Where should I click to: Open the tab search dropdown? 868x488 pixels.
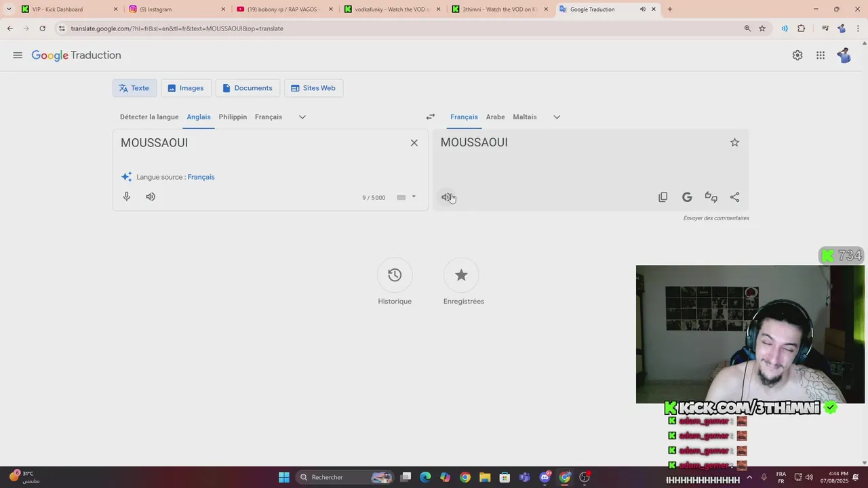point(9,9)
